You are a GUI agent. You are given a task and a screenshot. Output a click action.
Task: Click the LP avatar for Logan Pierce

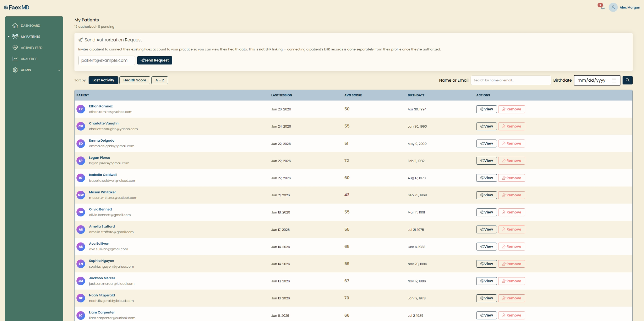click(x=81, y=161)
